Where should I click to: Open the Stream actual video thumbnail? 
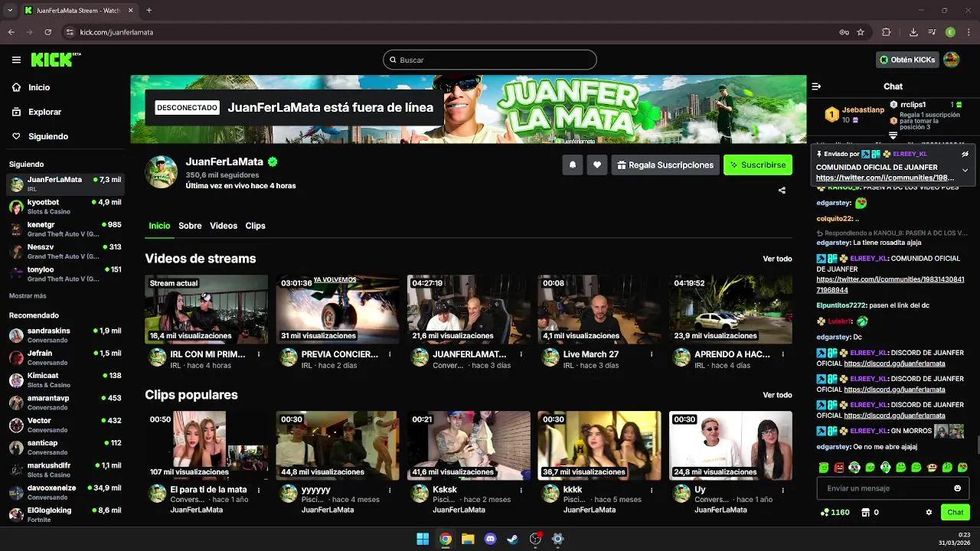pyautogui.click(x=207, y=309)
